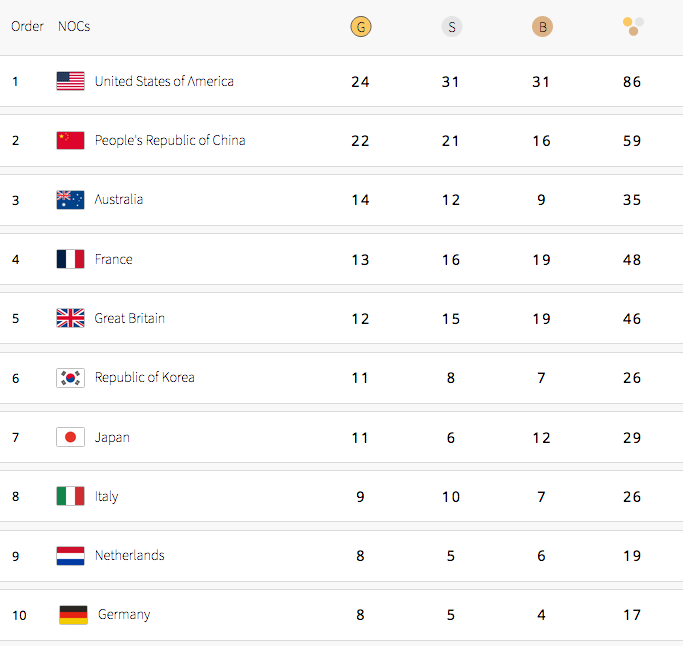The height and width of the screenshot is (646, 683).
Task: Open the United States of America link
Action: point(164,81)
